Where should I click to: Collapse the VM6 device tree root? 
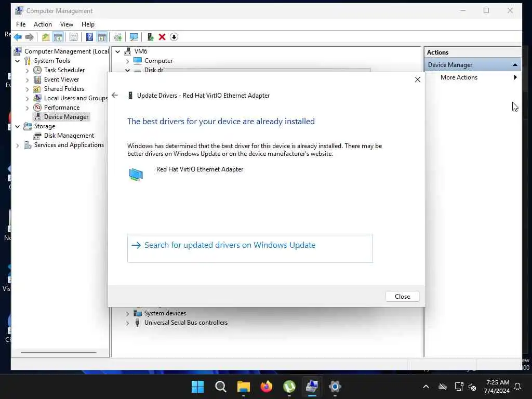(118, 51)
